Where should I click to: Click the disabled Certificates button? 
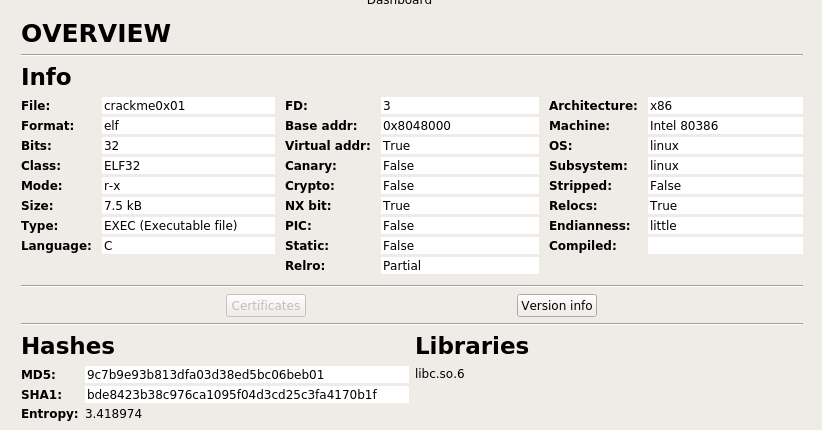(x=266, y=306)
